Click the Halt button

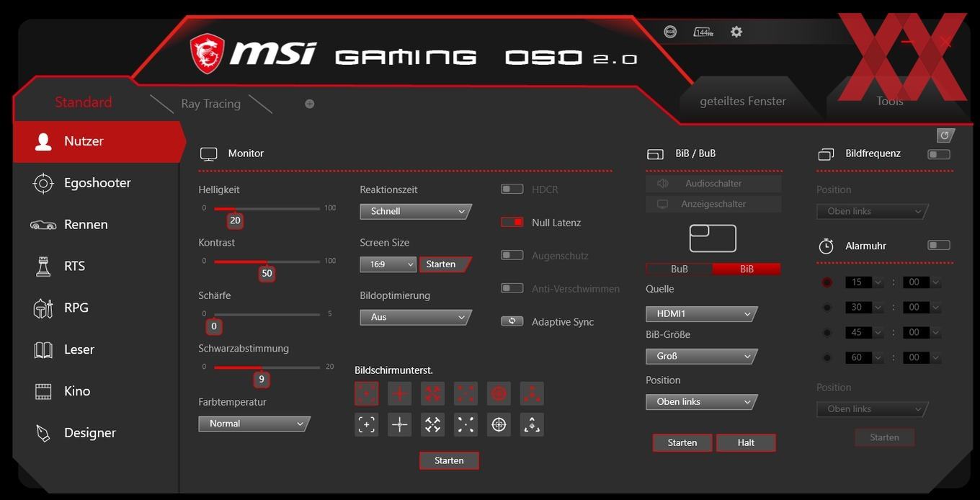tap(746, 442)
